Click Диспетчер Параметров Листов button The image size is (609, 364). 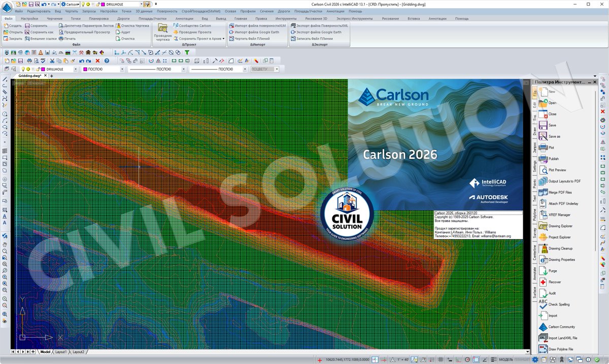[86, 25]
